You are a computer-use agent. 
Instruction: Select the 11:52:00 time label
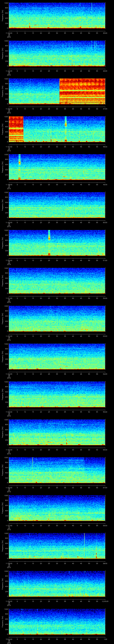click(9, 336)
